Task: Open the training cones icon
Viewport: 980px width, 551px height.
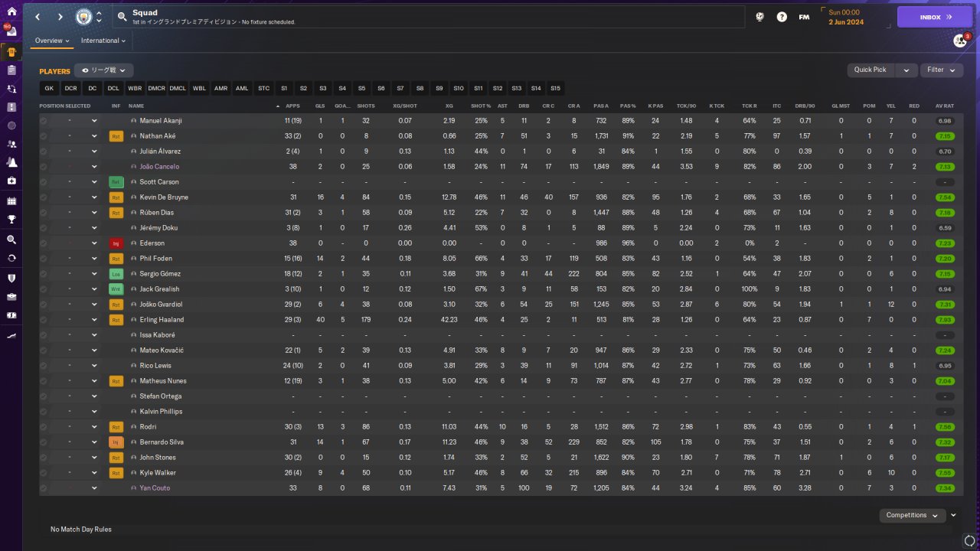Action: (x=11, y=162)
